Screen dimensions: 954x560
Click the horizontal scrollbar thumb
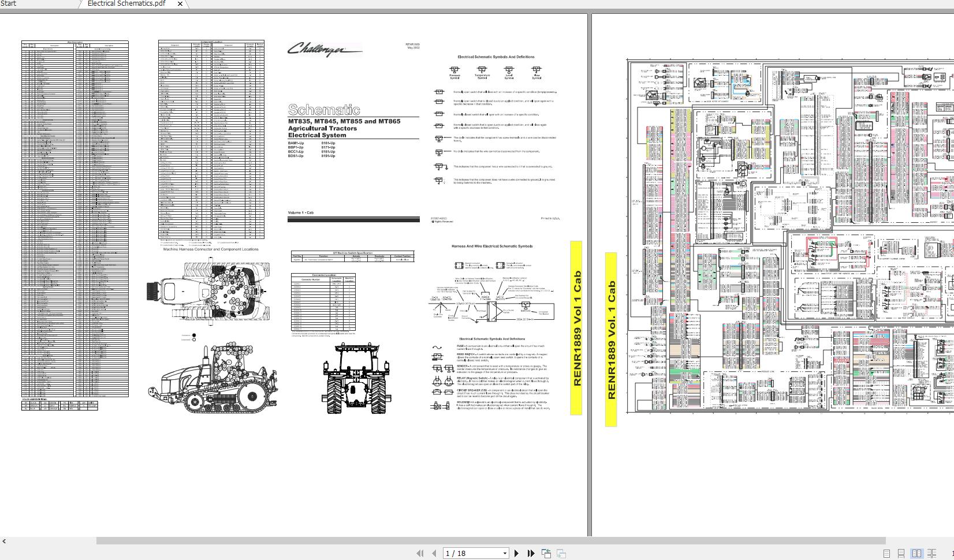point(491,541)
